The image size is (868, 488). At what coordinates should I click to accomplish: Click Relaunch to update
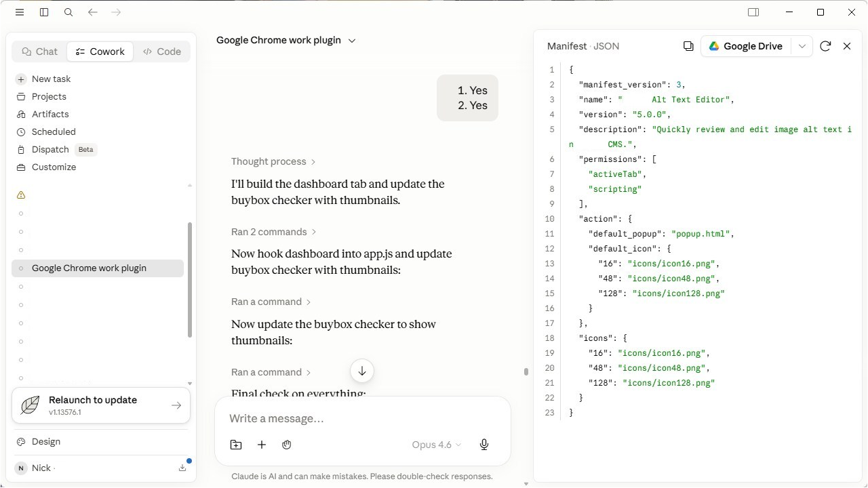point(101,405)
